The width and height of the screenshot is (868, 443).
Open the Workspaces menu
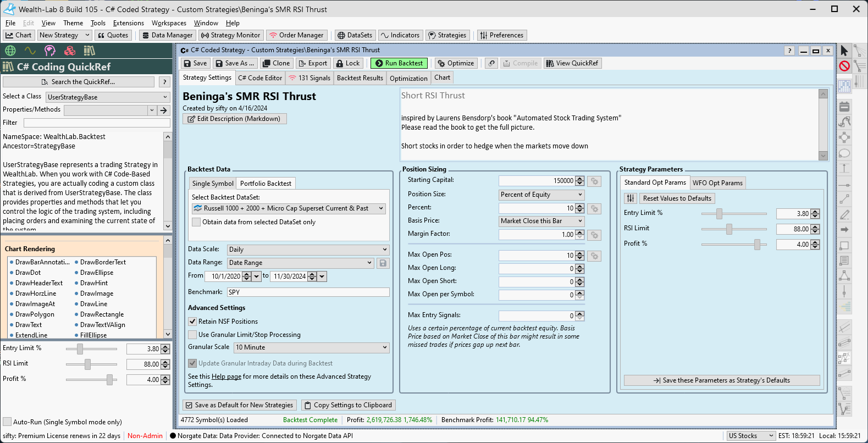[x=169, y=23]
